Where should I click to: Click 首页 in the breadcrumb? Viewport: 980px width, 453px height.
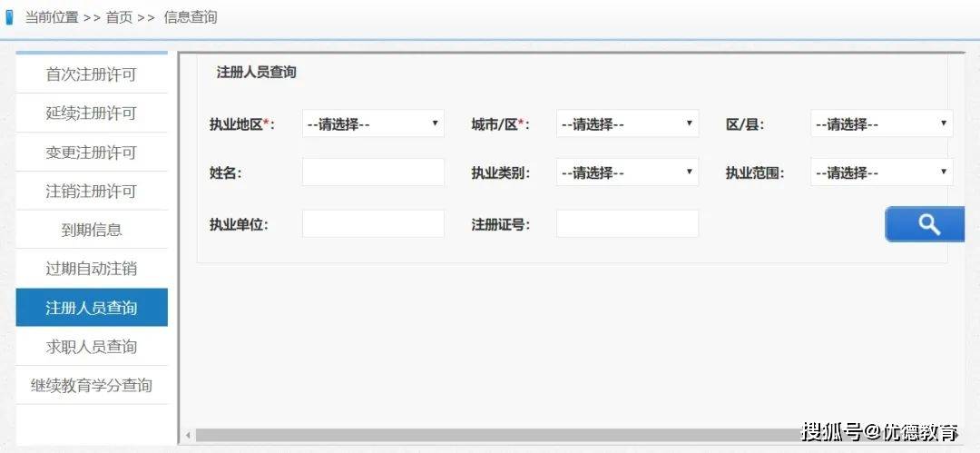click(120, 17)
